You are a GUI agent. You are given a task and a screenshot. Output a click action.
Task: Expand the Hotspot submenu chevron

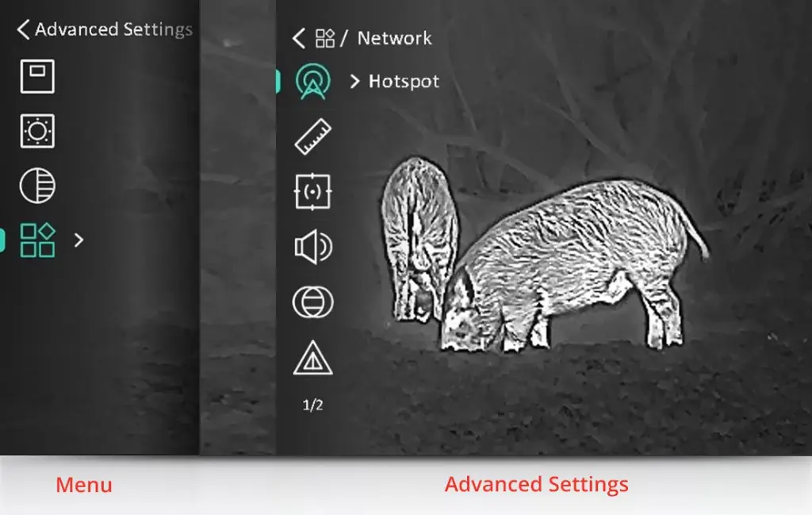coord(356,81)
